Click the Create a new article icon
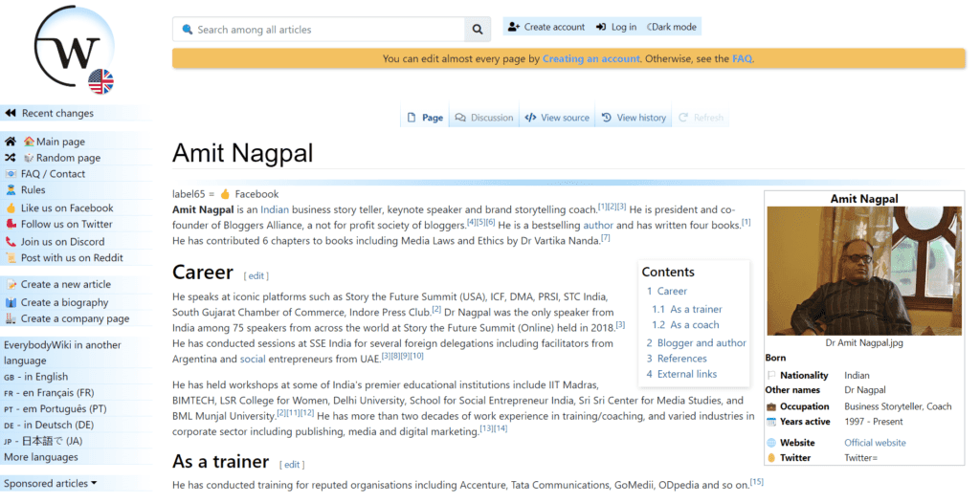This screenshot has width=980, height=503. (11, 284)
